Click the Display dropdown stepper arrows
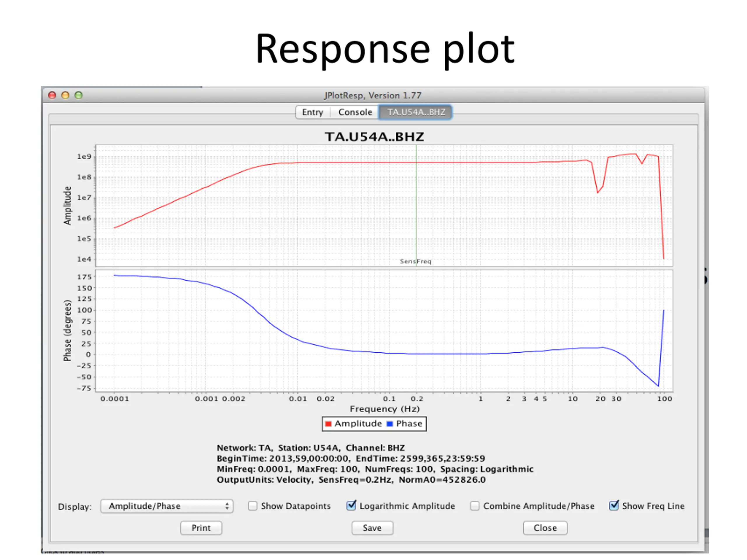This screenshot has width=747, height=560. tap(227, 506)
